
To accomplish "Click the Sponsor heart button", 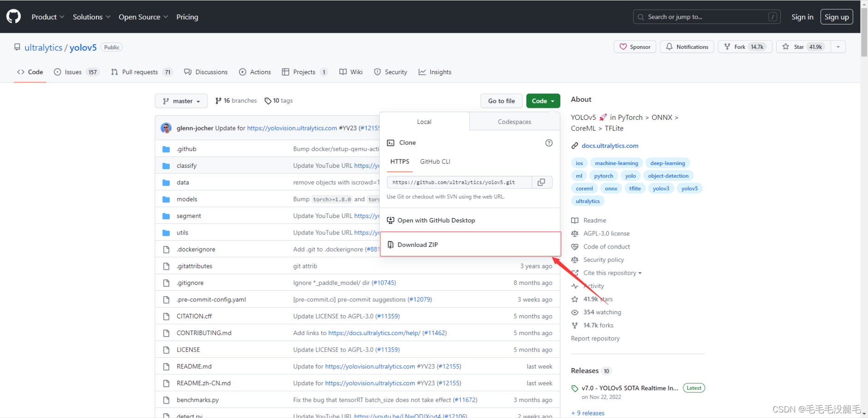I will [635, 47].
